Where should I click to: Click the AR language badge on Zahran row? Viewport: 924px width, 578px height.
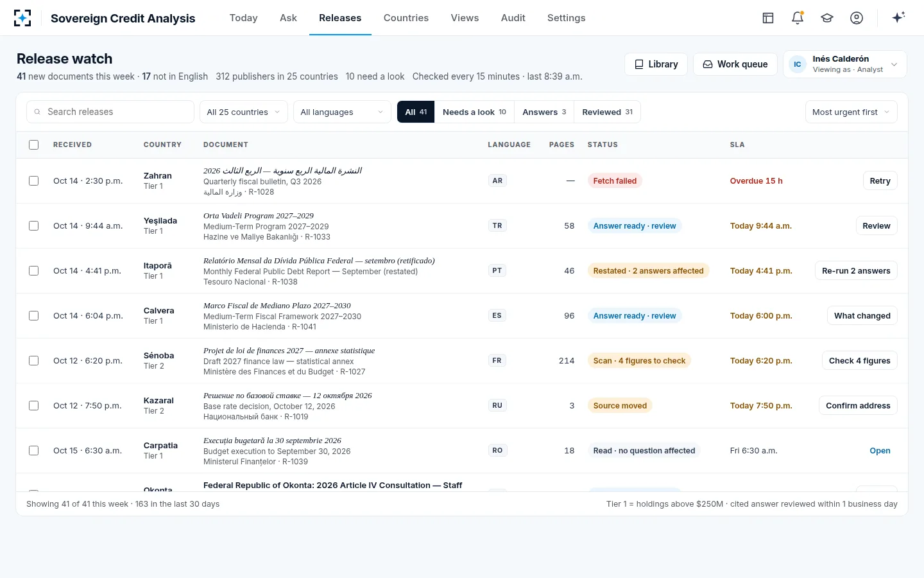click(497, 180)
